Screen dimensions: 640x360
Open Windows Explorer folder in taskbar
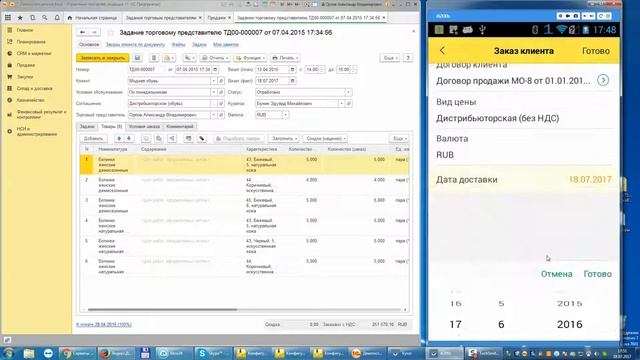click(x=29, y=353)
